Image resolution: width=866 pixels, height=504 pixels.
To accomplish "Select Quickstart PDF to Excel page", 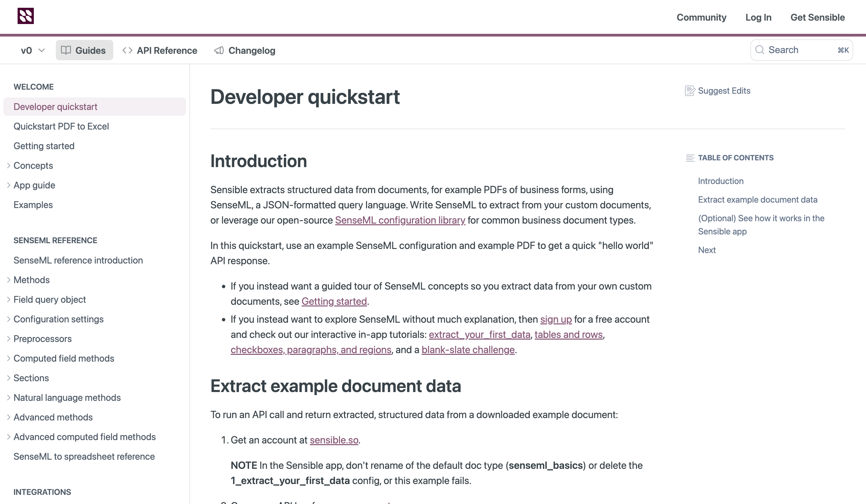I will coord(61,127).
